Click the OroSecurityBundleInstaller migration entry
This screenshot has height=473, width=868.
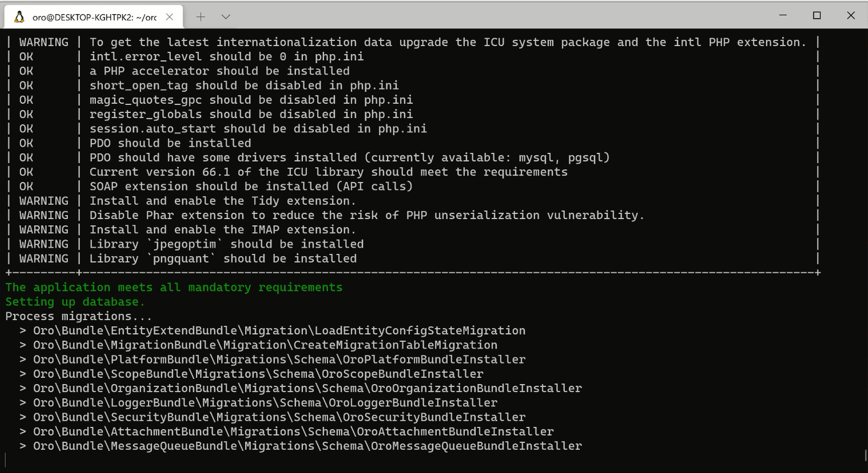[279, 417]
